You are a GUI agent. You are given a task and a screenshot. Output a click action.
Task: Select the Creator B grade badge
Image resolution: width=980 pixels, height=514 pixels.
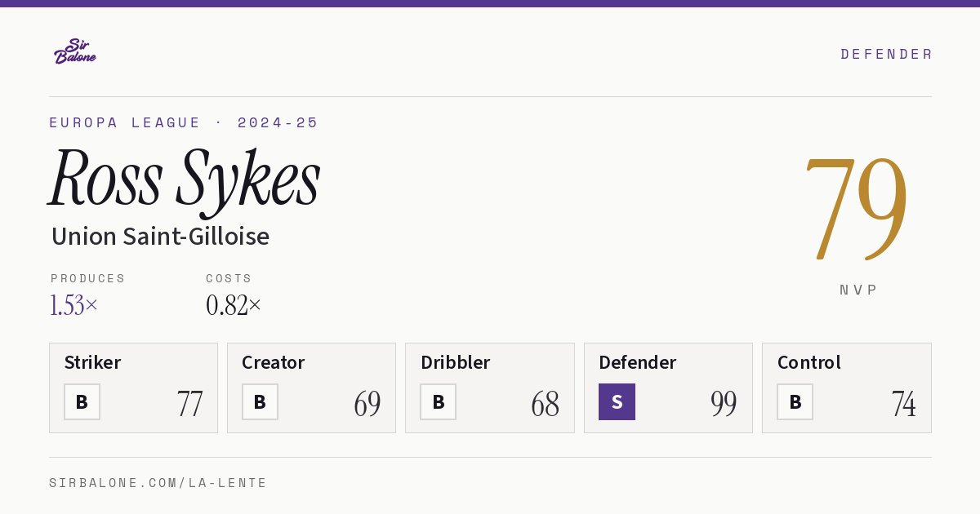[260, 401]
